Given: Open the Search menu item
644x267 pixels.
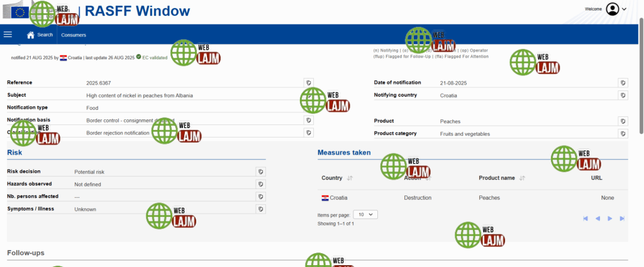Looking at the screenshot, I should [x=45, y=35].
